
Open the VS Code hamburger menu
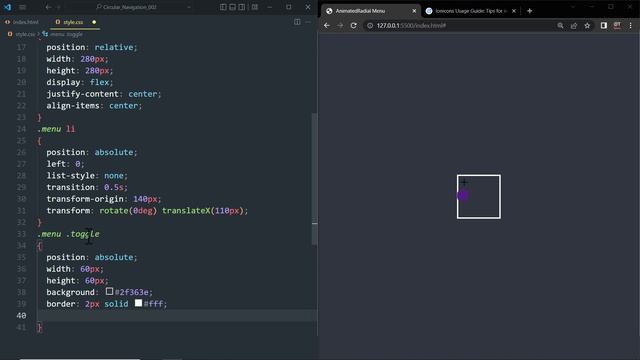coord(22,7)
